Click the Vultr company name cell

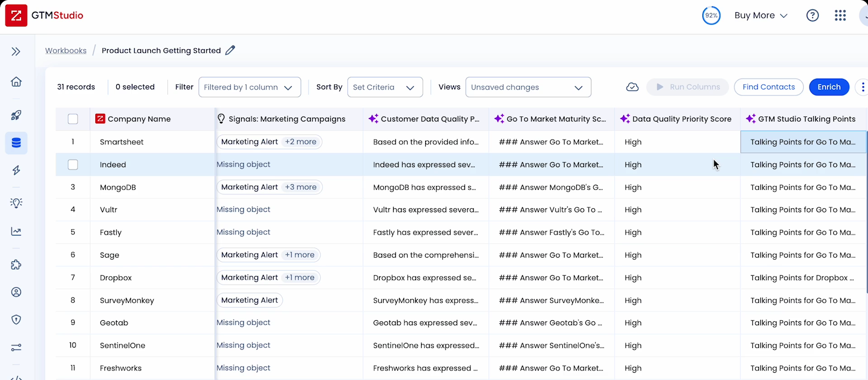152,210
